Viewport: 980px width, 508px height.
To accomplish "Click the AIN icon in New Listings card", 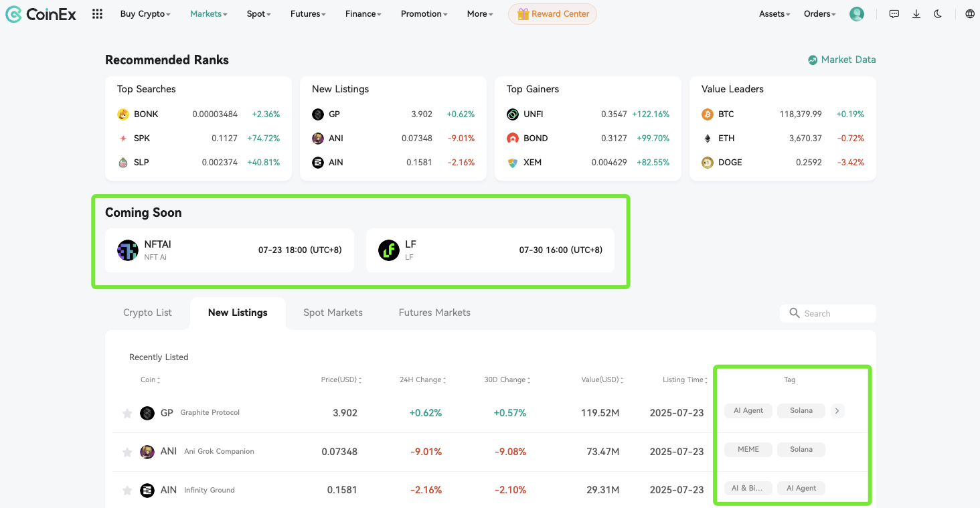I will coord(318,163).
